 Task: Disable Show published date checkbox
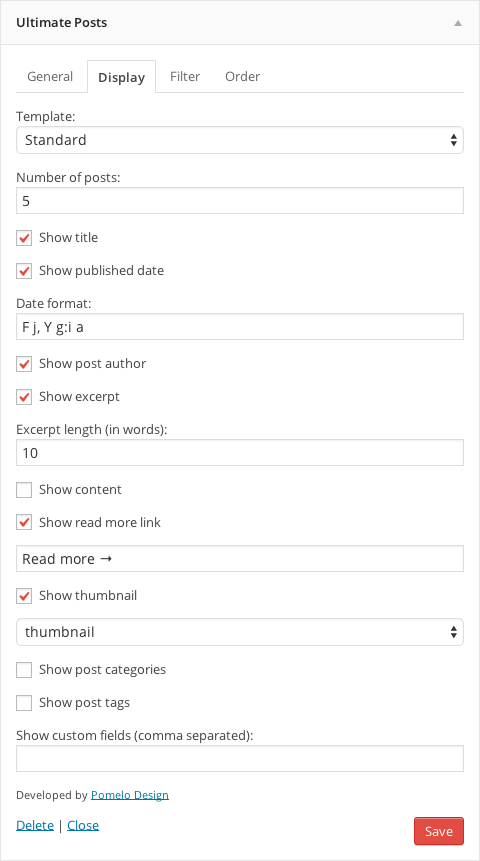(x=24, y=271)
